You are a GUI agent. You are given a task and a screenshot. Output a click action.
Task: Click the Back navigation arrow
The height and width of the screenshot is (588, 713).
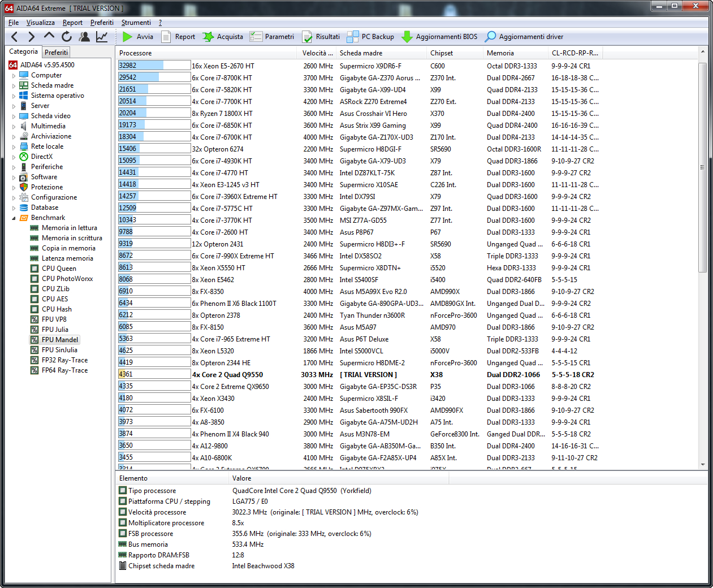point(15,37)
